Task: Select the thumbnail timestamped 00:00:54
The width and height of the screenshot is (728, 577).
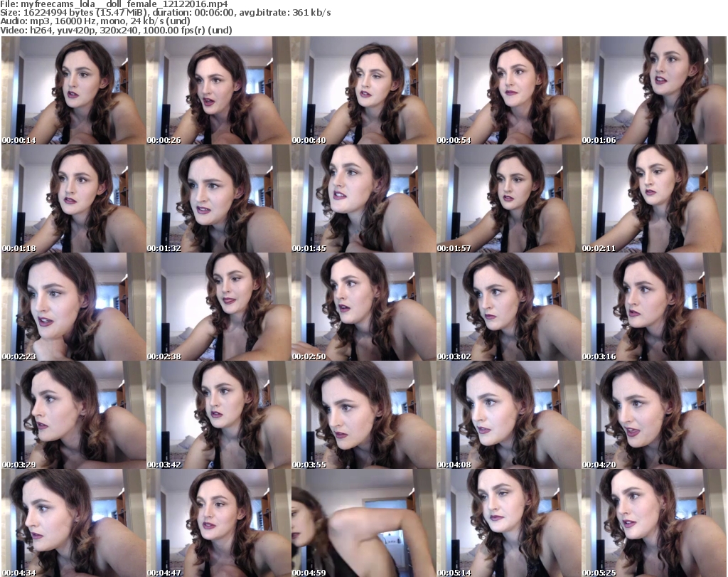Action: coord(509,90)
